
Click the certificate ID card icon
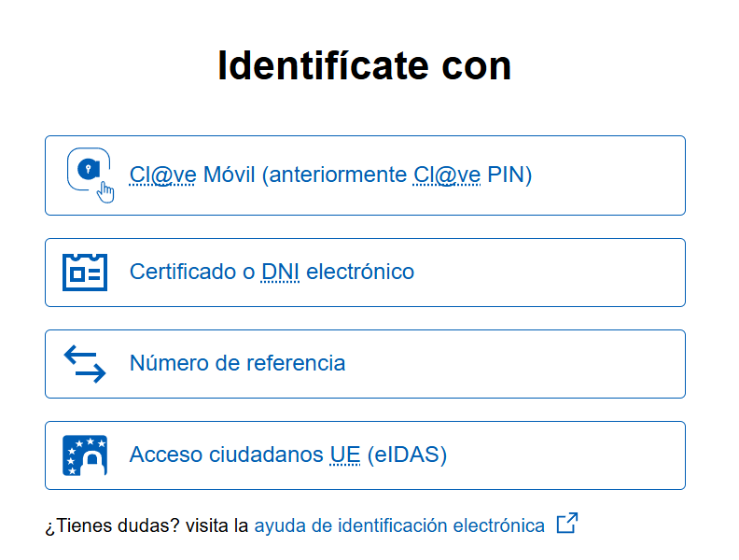tap(85, 273)
